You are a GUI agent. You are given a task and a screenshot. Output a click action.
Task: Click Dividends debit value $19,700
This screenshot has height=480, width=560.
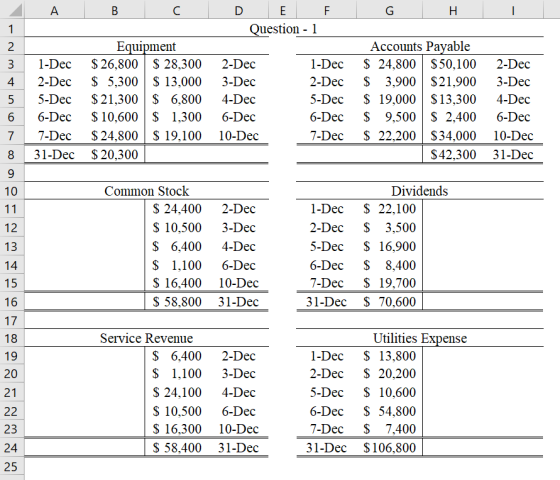(x=389, y=283)
